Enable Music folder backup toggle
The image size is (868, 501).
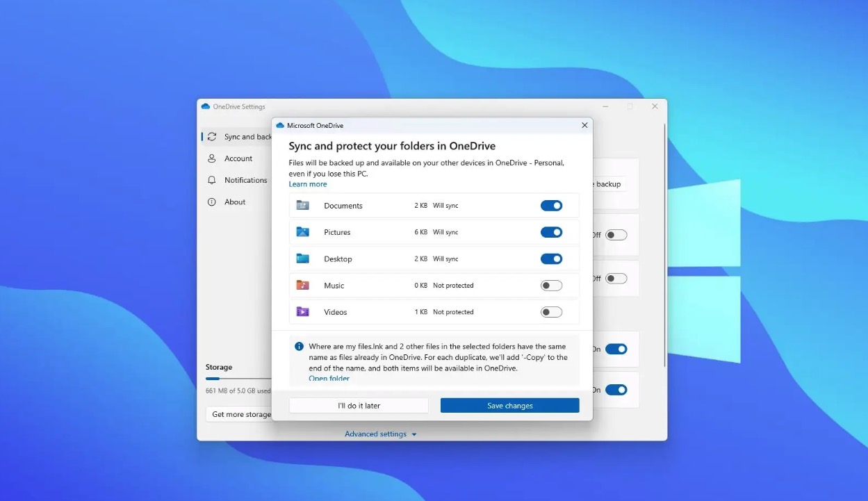pos(551,286)
